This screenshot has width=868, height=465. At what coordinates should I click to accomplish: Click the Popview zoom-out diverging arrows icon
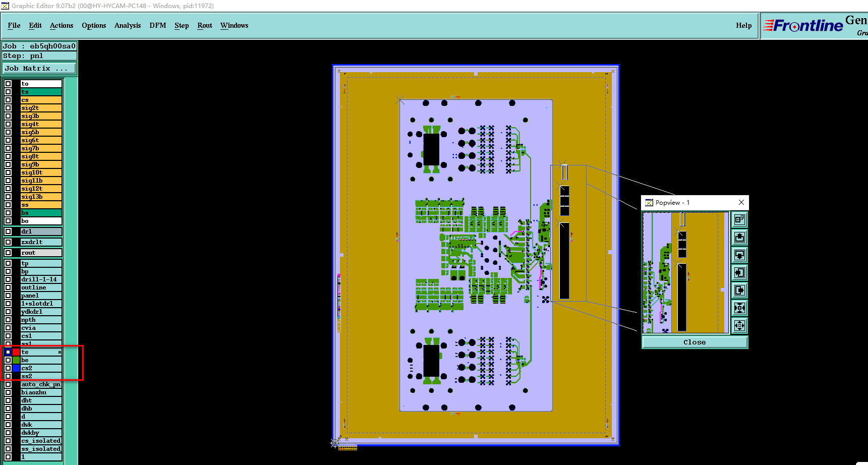(739, 325)
